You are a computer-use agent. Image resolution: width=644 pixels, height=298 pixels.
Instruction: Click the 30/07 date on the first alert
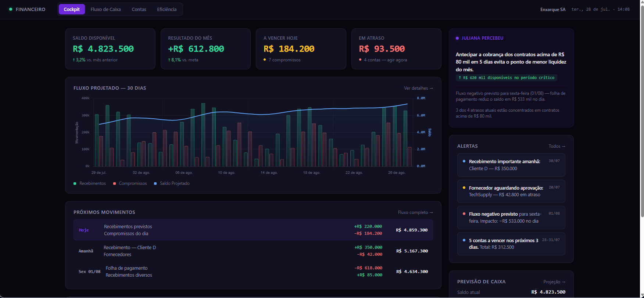click(554, 161)
